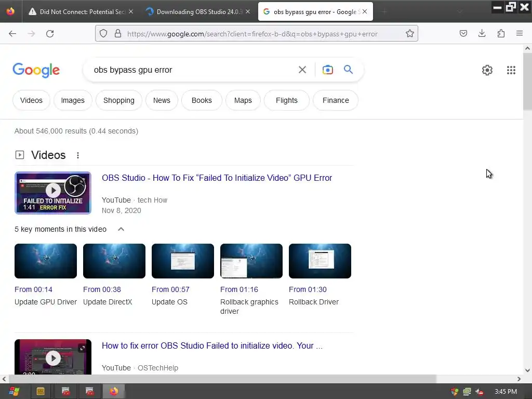The height and width of the screenshot is (399, 532).
Task: Open Firefox extensions menu
Action: point(501,34)
